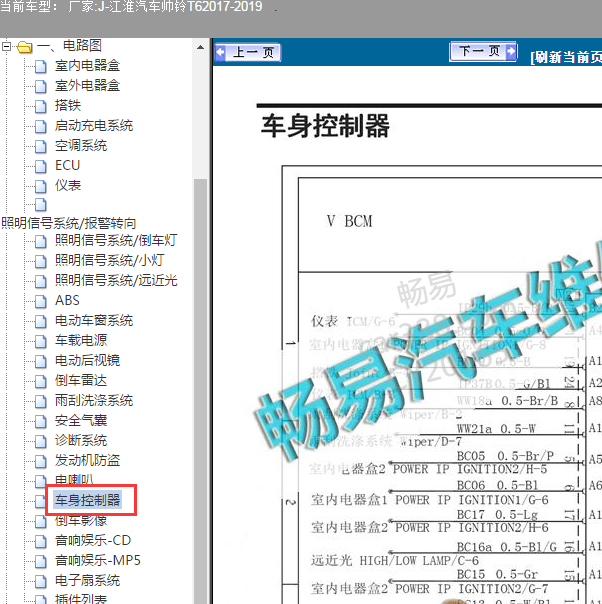Click document icon beside 电子扇系统
Image resolution: width=602 pixels, height=604 pixels.
point(41,581)
